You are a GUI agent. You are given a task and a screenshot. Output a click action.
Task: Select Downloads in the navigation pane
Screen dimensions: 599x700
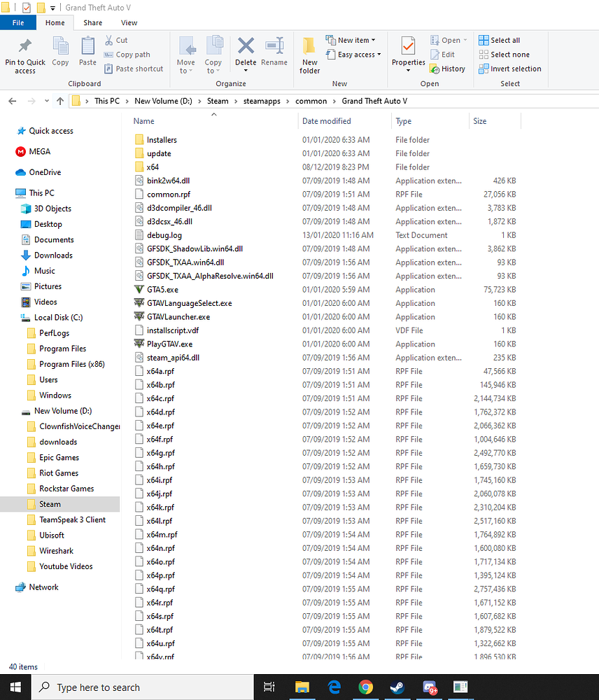click(46, 255)
